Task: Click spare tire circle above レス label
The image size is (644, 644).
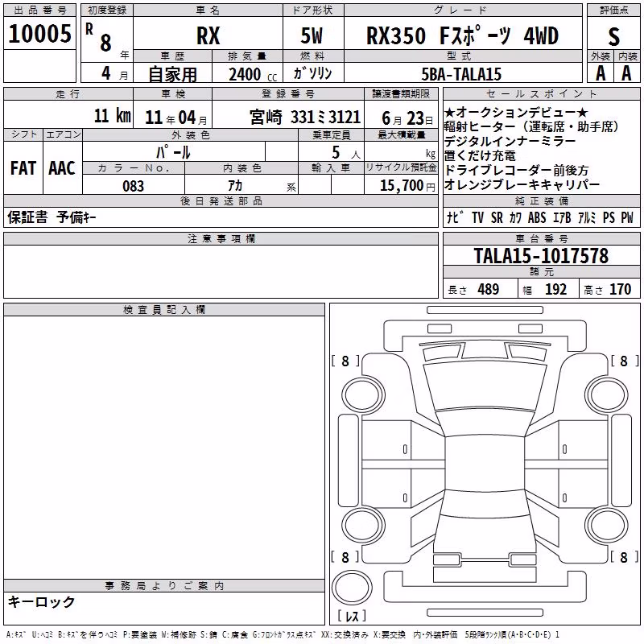Action: coord(352,587)
